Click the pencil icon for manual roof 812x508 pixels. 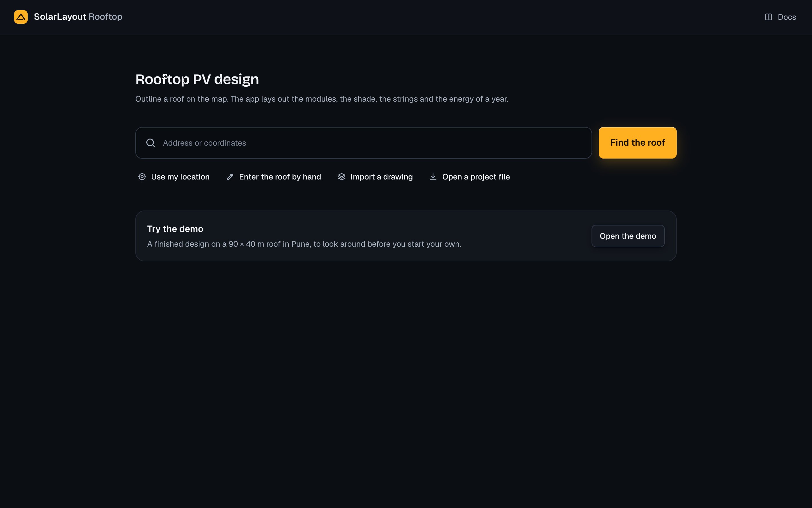coord(230,177)
